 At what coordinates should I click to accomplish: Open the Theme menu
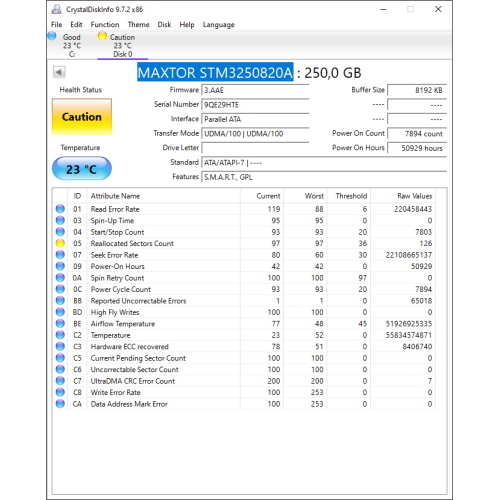tap(138, 24)
